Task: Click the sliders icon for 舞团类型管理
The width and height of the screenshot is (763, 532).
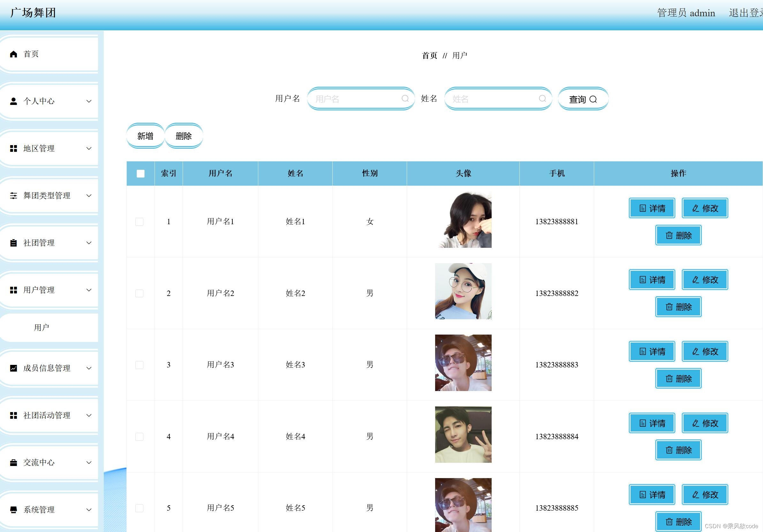Action: click(14, 196)
